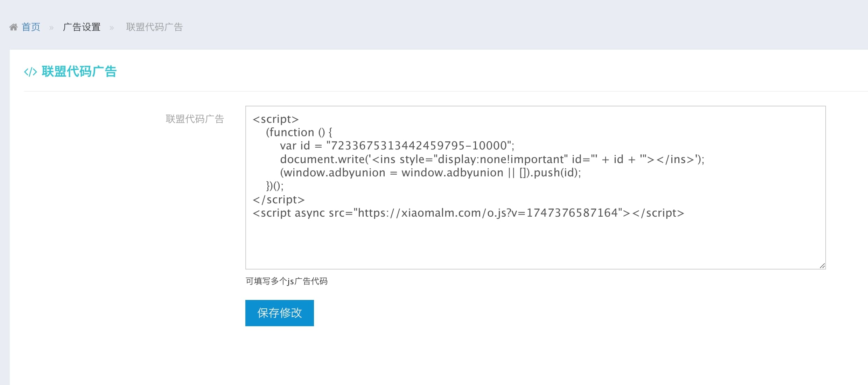Click the 联盟代码广告 section heading
This screenshot has width=868, height=385.
79,71
